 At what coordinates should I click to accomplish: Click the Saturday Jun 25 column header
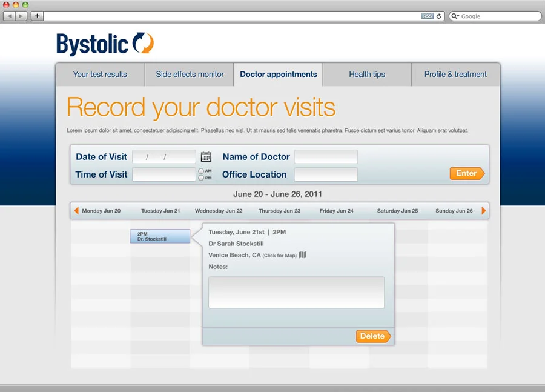pos(397,211)
